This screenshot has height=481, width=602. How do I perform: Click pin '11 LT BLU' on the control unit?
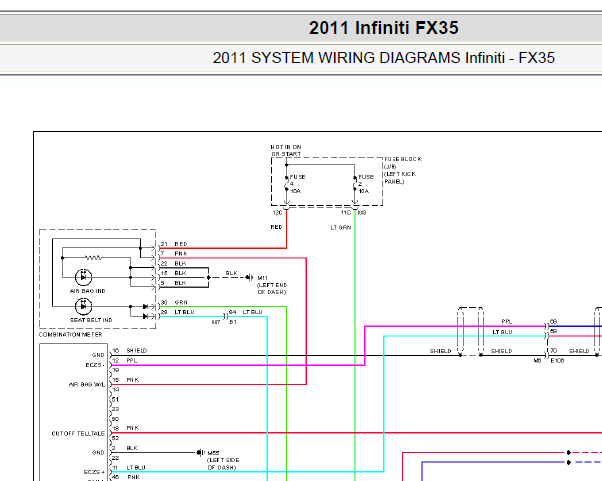(129, 468)
